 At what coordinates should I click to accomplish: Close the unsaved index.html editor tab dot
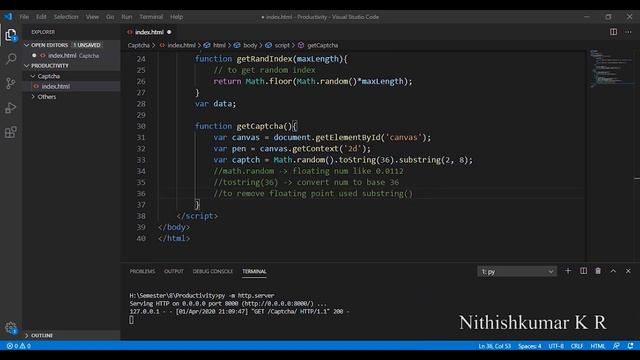coord(169,32)
